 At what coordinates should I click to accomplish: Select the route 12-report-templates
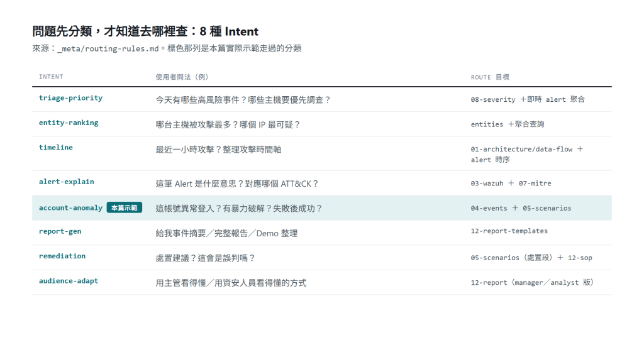click(x=509, y=231)
